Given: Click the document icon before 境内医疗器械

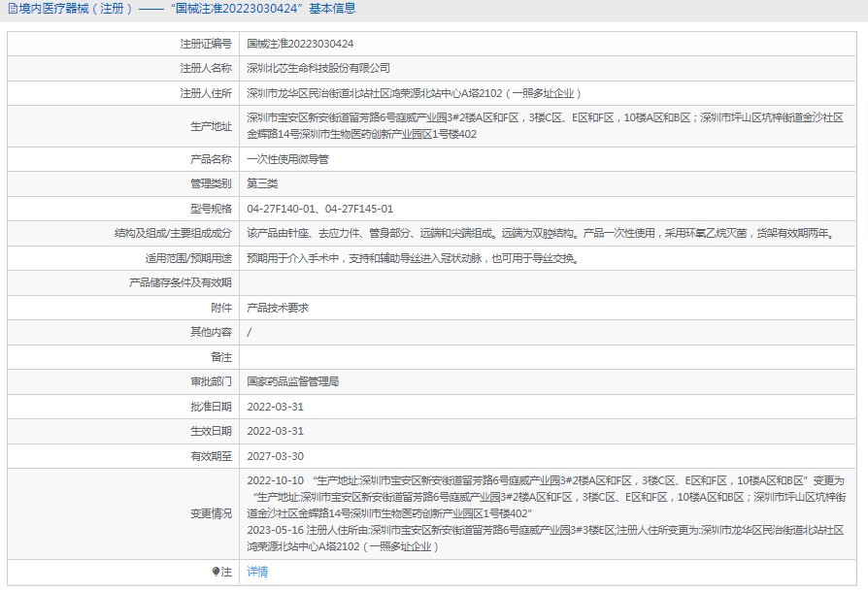Looking at the screenshot, I should [11, 9].
